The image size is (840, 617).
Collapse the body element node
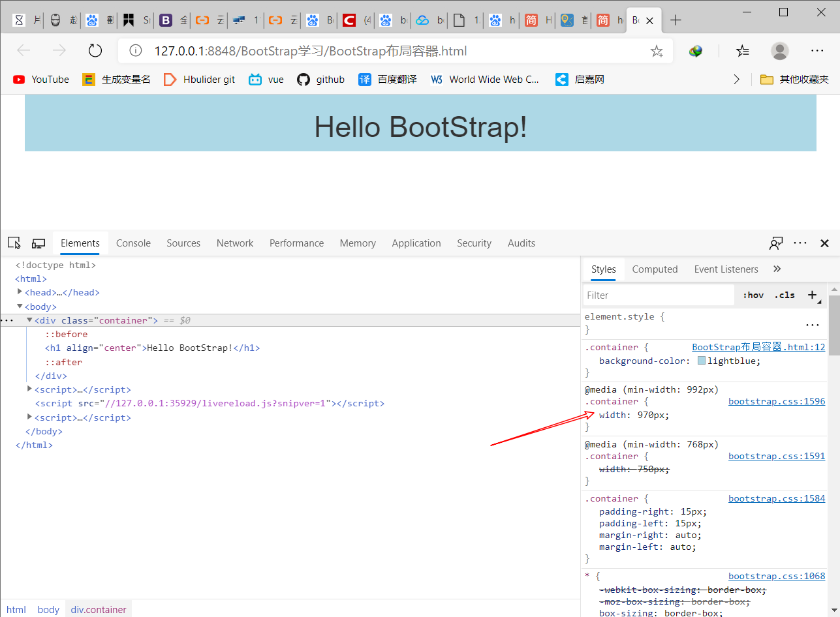point(20,306)
